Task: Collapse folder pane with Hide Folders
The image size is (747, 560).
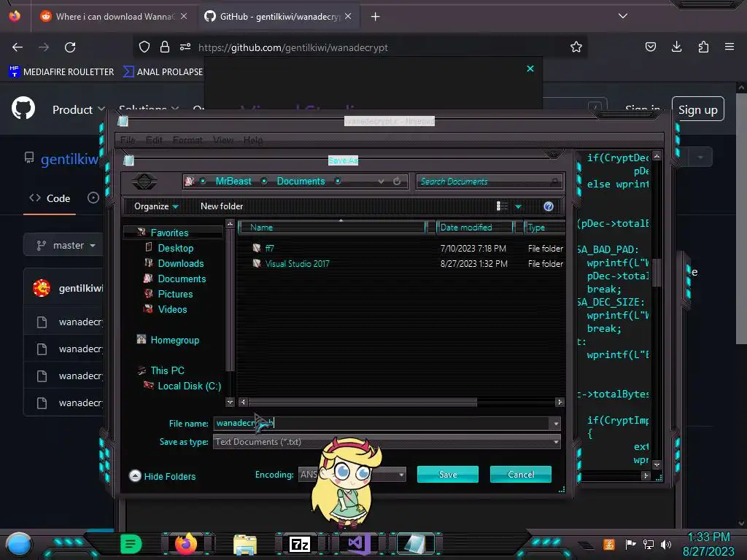Action: point(163,476)
